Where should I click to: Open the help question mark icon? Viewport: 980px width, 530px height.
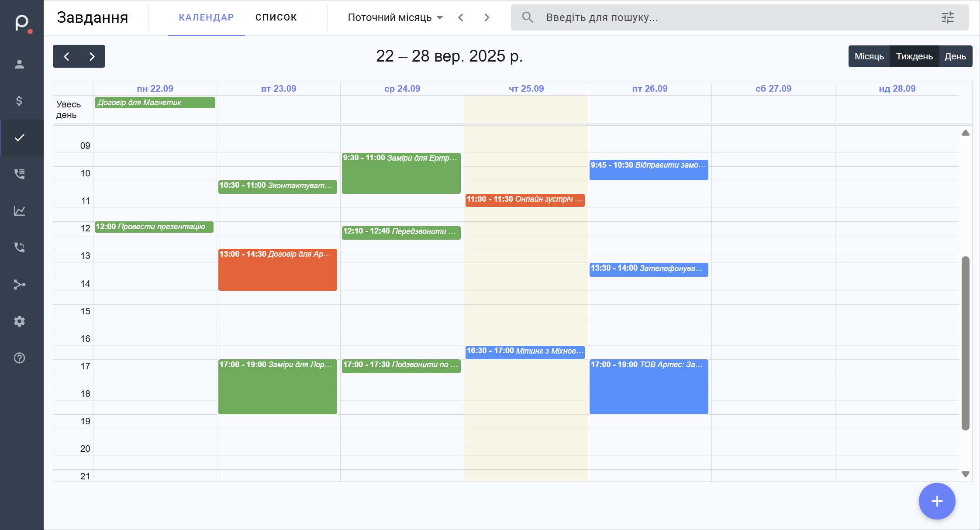coord(19,358)
